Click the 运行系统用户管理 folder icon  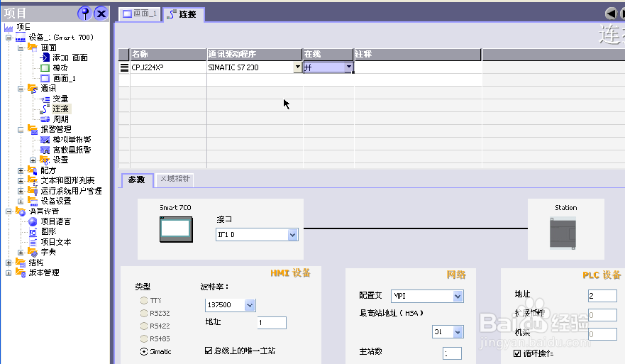33,191
